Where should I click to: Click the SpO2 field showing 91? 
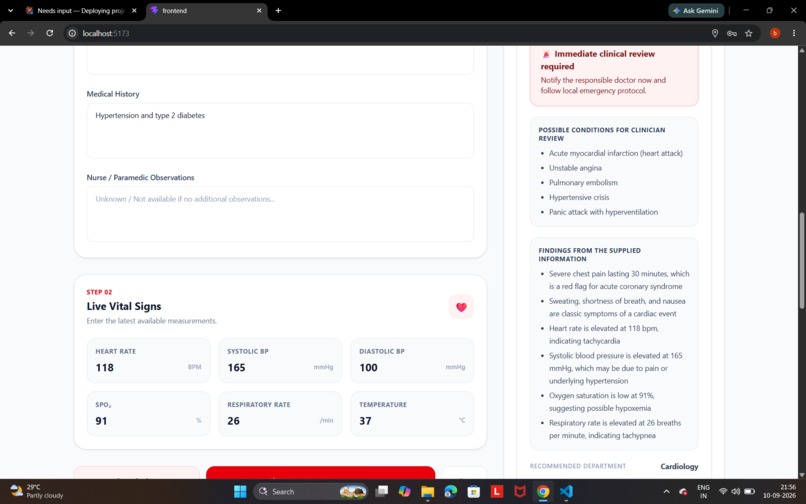148,414
